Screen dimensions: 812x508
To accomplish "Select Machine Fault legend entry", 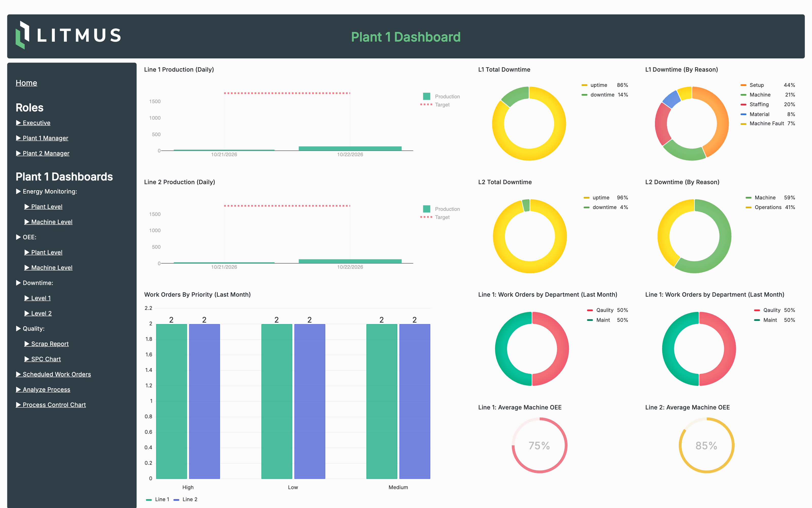I will click(767, 123).
